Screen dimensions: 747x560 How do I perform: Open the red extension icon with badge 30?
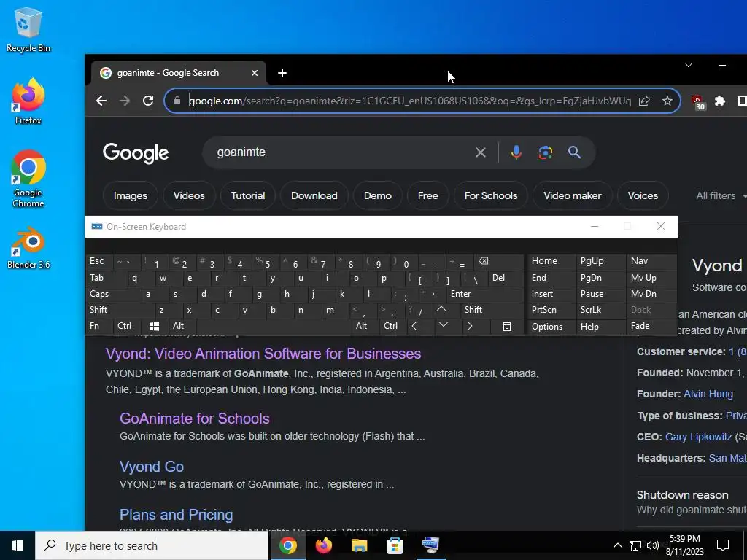point(698,102)
